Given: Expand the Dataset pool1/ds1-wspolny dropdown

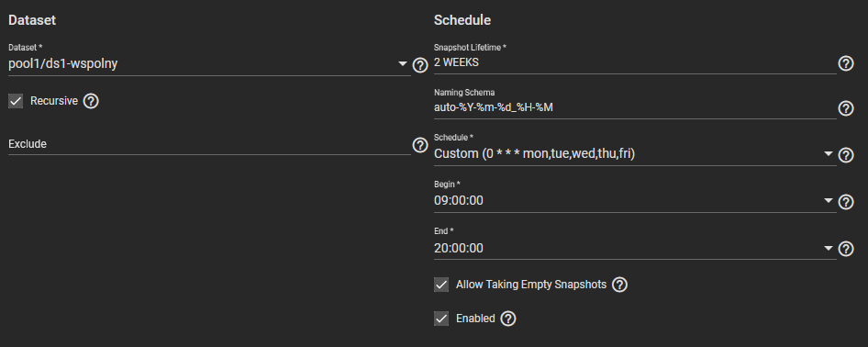Looking at the screenshot, I should coord(209,63).
